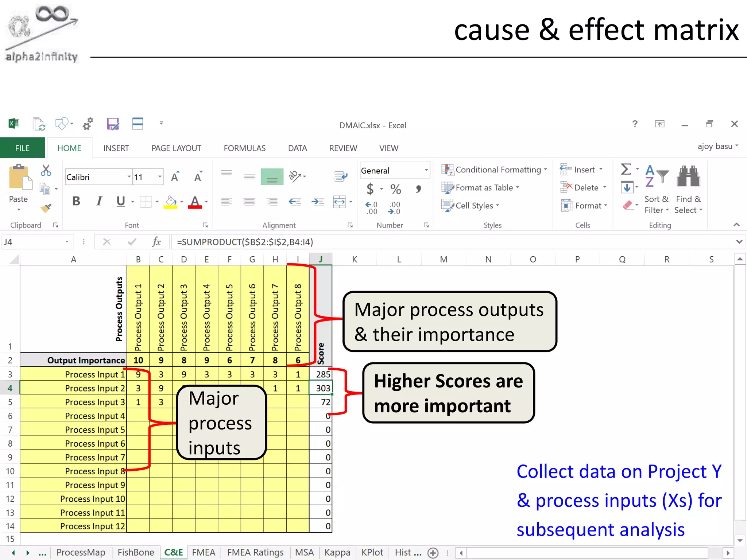Click the Comma Style icon
This screenshot has height=560, width=747.
point(418,189)
